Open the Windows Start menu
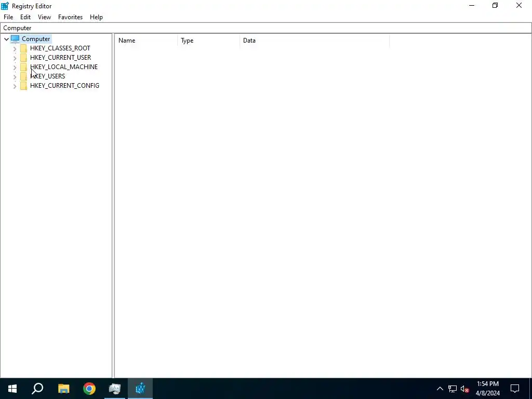Screen dimensions: 532x399 click(x=12, y=389)
